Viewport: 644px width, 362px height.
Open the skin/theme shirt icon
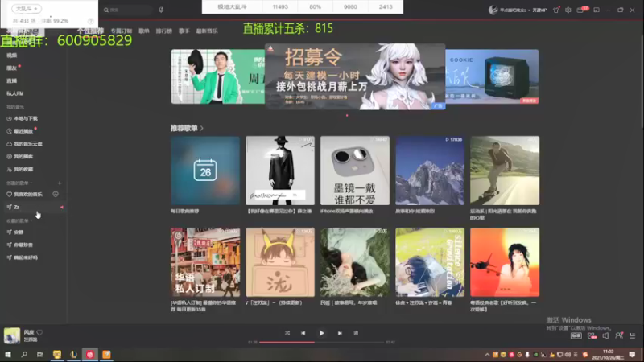pyautogui.click(x=556, y=10)
